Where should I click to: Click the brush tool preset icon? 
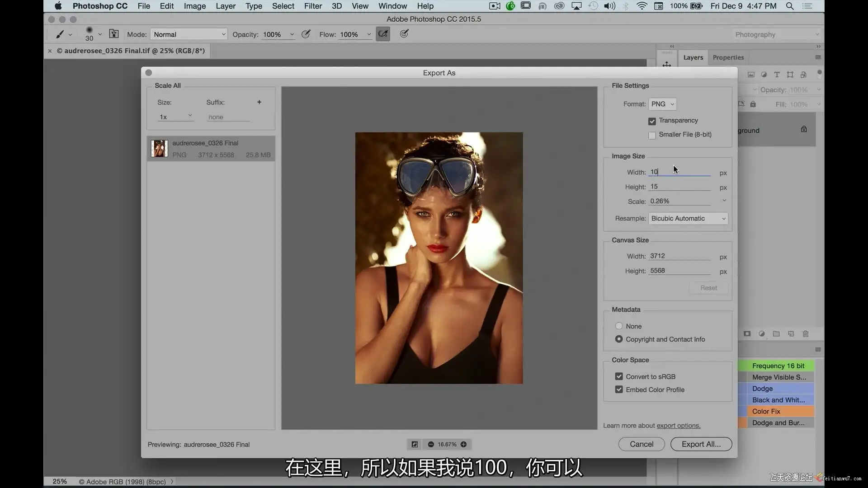[x=60, y=34]
